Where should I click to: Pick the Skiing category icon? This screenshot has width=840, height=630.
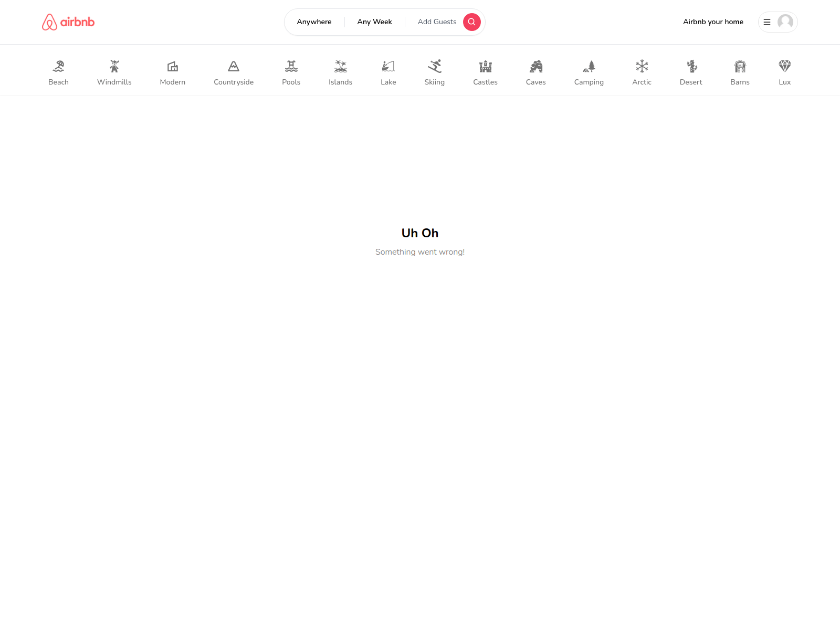[x=435, y=66]
